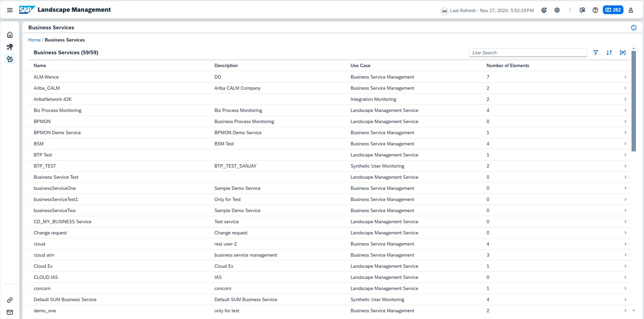Click the Name column header
This screenshot has width=644, height=319.
coord(40,65)
